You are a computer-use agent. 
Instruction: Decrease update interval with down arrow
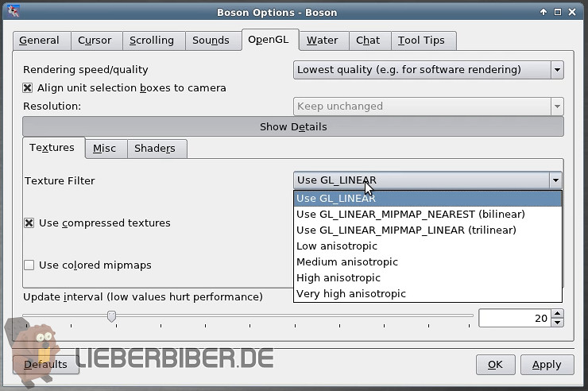coord(558,323)
